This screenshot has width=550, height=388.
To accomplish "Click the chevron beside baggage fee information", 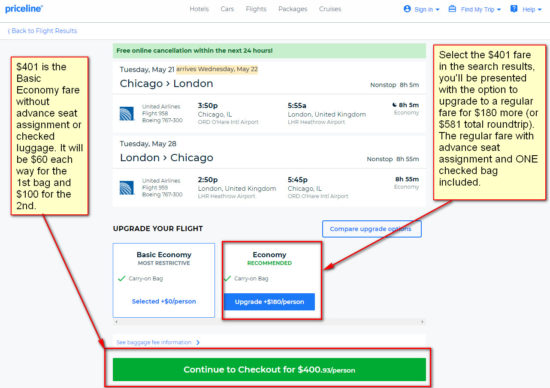I will point(198,342).
